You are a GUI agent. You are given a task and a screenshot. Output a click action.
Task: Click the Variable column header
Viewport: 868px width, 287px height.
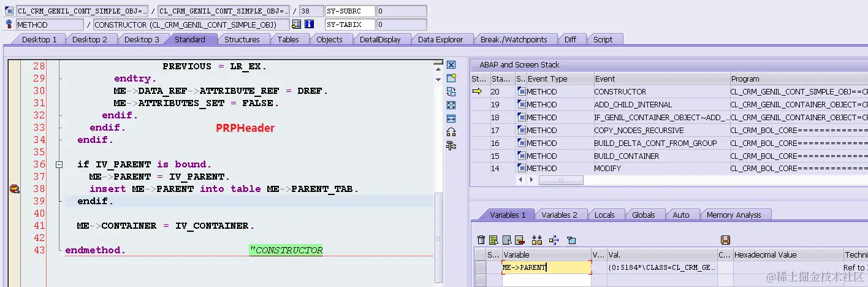click(546, 254)
